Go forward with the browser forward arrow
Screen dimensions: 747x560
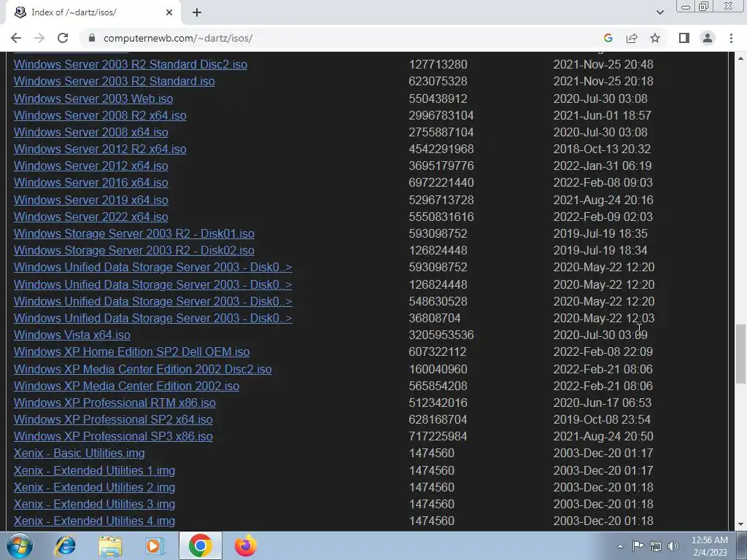(39, 38)
